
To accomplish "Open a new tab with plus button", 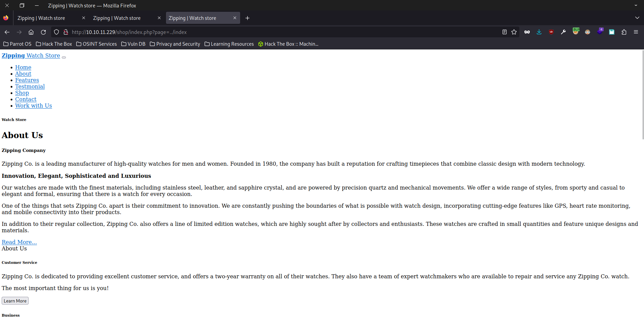I will [247, 18].
